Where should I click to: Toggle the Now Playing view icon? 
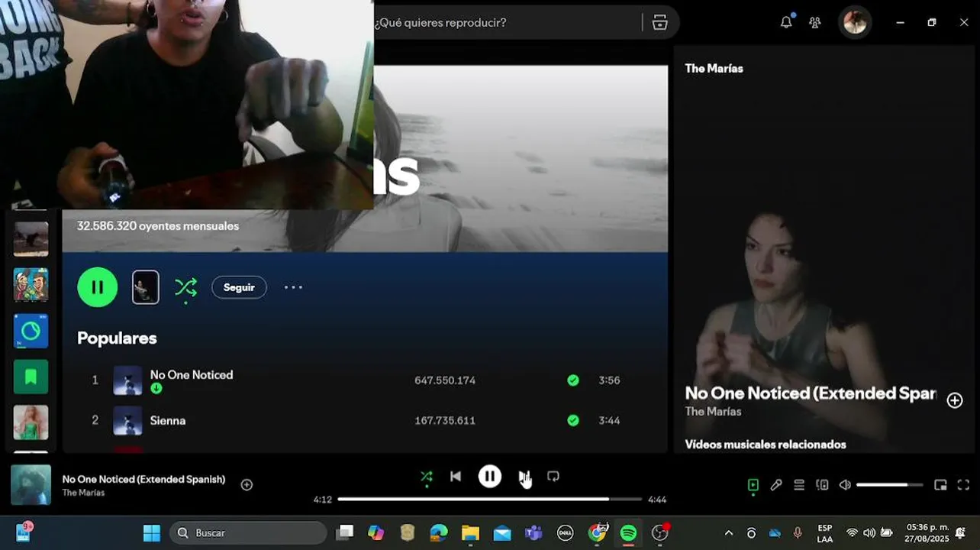point(753,484)
